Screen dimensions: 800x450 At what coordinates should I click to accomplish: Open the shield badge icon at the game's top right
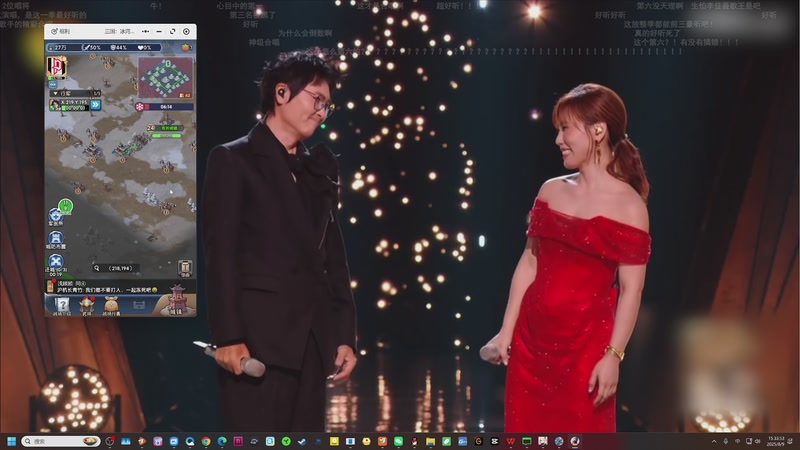tap(187, 47)
